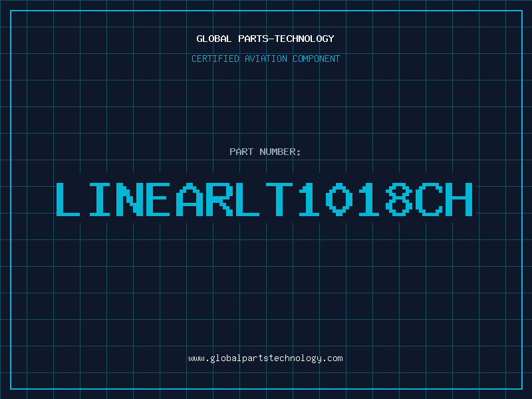Click the GLOBAL PARTS-TECHNOLOGY heading

(265, 39)
